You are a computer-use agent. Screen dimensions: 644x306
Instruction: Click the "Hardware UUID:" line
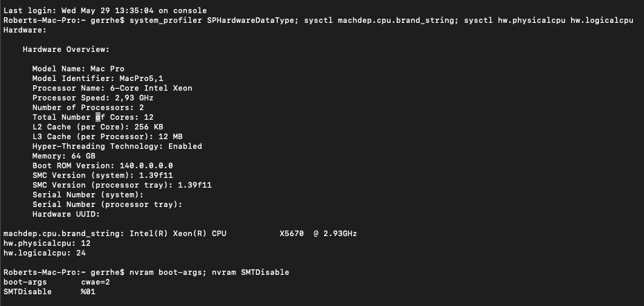tap(66, 215)
